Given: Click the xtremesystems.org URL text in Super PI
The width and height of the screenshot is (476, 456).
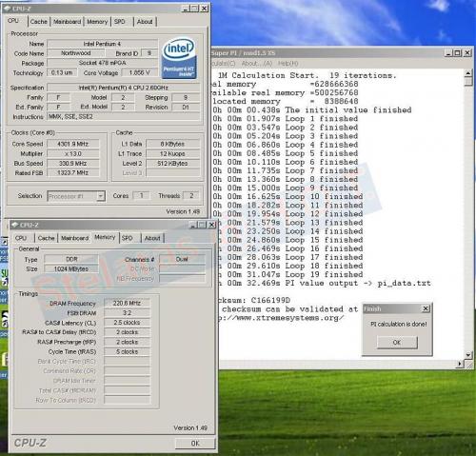Looking at the screenshot, I should pos(283,318).
